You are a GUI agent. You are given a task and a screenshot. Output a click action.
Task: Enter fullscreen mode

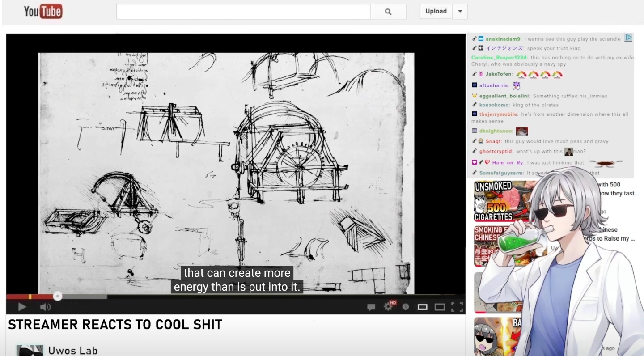pos(457,307)
